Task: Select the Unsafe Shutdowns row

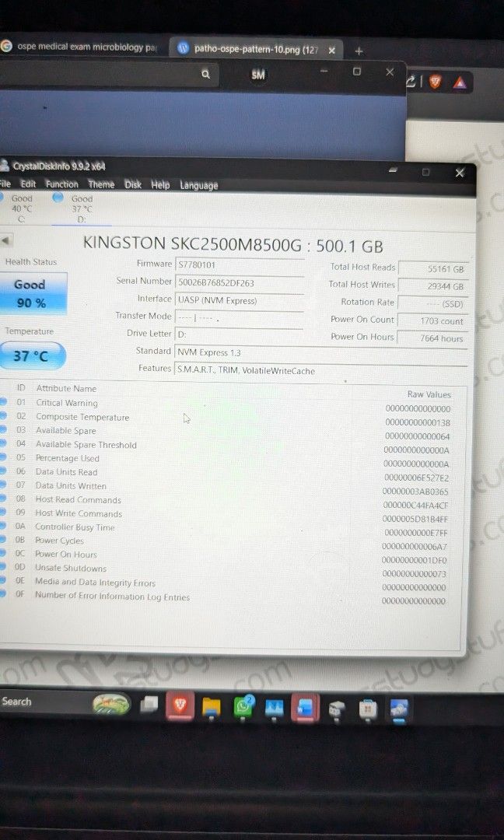Action: pos(229,571)
